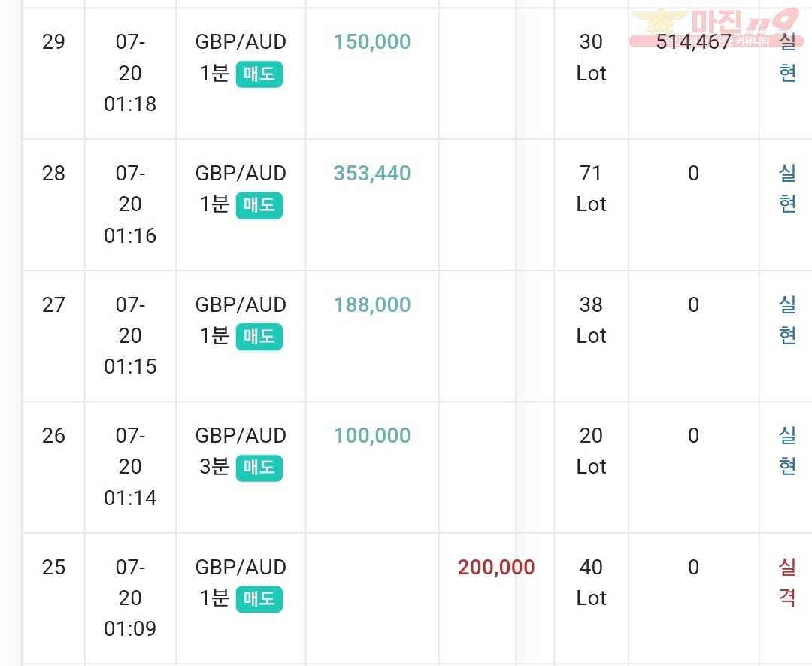The width and height of the screenshot is (812, 666).
Task: Open the red 실격 status in row 25
Action: (x=787, y=582)
